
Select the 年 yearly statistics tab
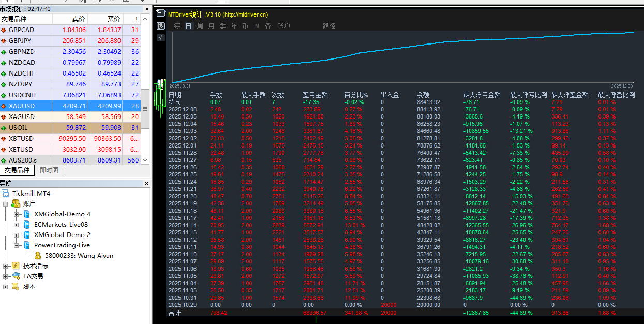234,26
